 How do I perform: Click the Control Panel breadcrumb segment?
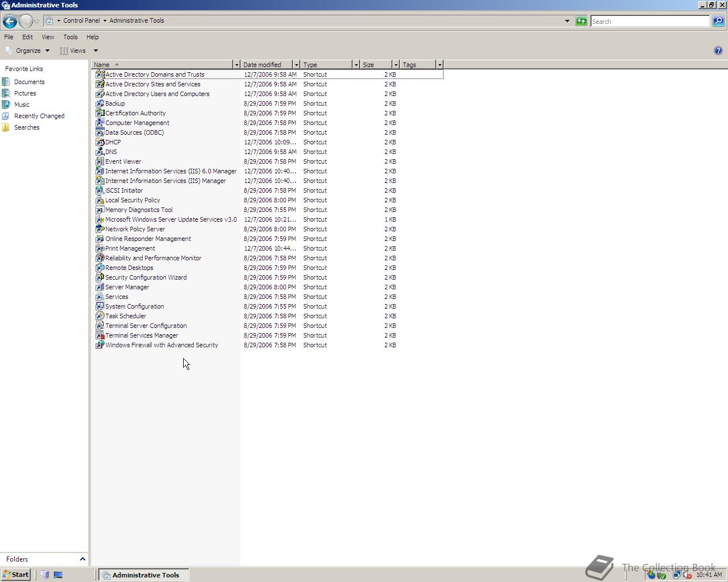point(81,20)
